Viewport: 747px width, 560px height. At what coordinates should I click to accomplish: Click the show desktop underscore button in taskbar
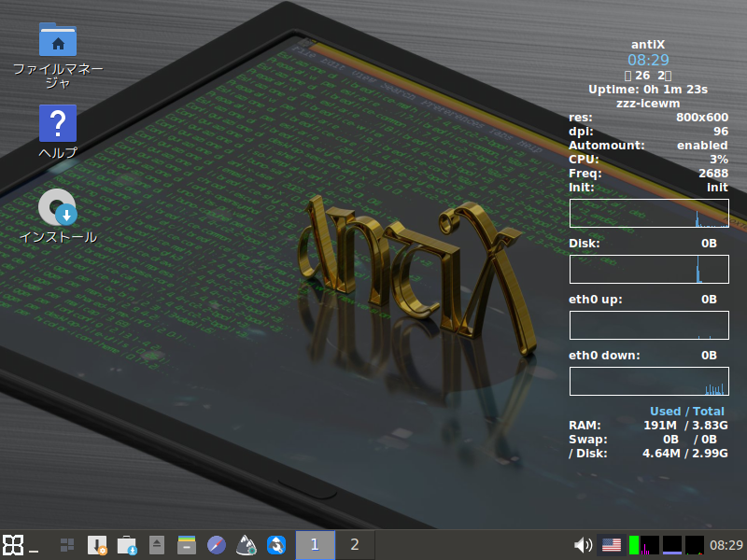[x=34, y=551]
